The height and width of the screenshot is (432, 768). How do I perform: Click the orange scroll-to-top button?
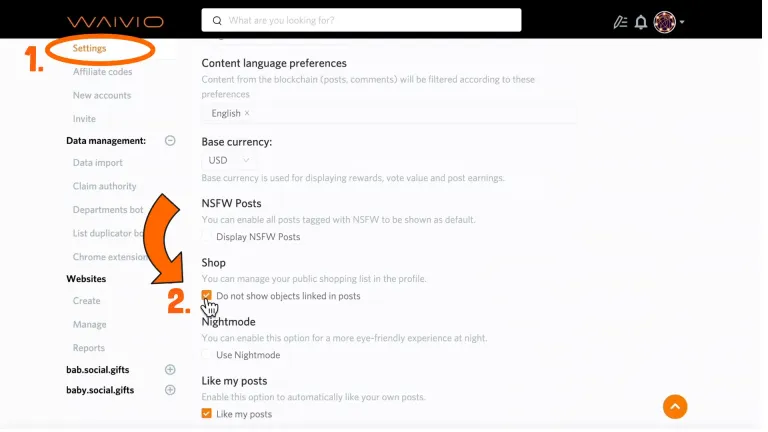pos(675,407)
